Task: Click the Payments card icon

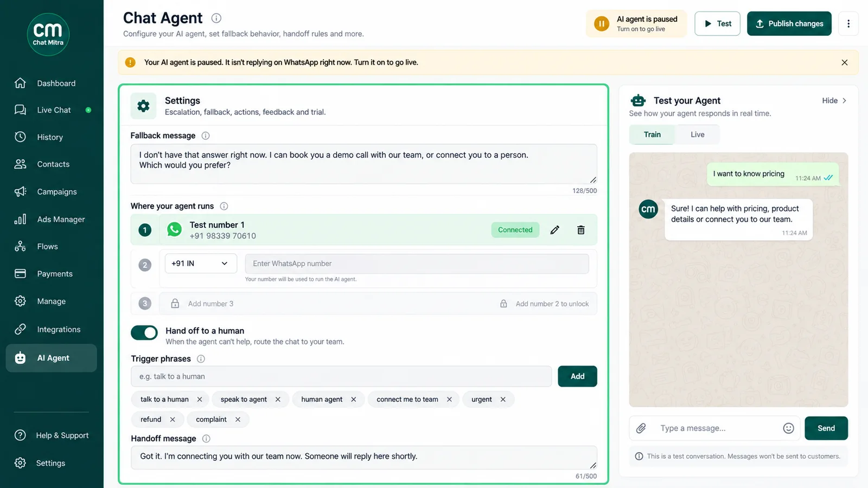Action: (x=20, y=273)
